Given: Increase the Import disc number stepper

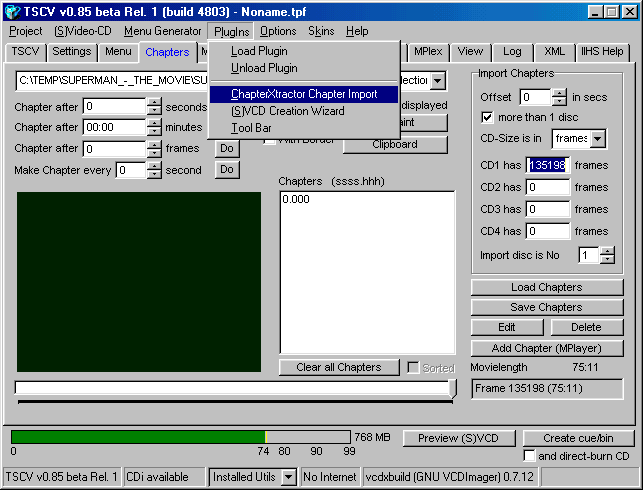Looking at the screenshot, I should point(607,250).
